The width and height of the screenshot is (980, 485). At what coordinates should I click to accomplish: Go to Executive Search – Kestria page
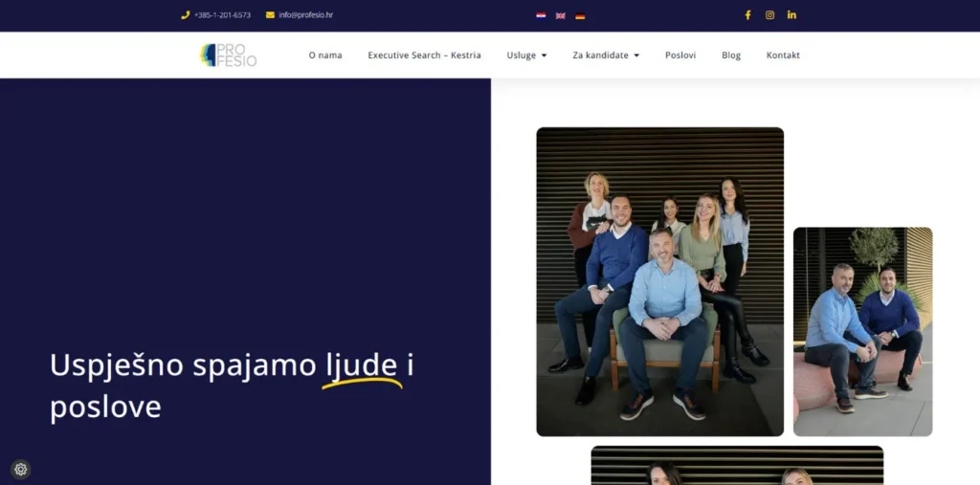tap(424, 55)
